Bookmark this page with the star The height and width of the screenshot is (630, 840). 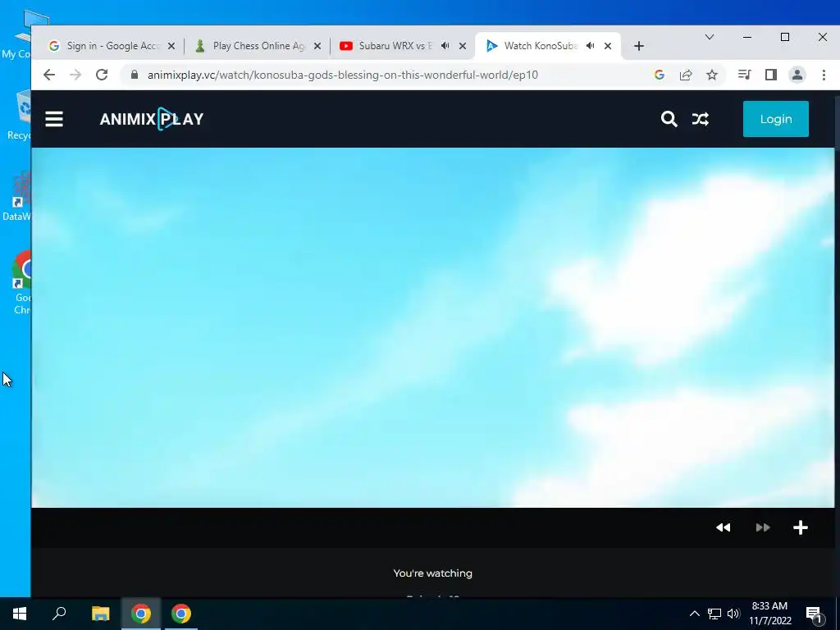click(x=712, y=75)
